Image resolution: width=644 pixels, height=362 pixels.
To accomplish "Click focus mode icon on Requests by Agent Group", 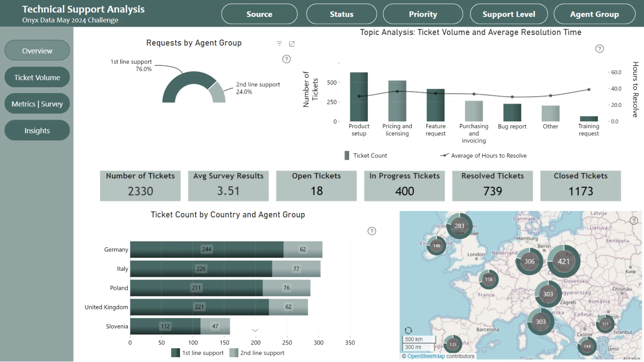I will [292, 44].
